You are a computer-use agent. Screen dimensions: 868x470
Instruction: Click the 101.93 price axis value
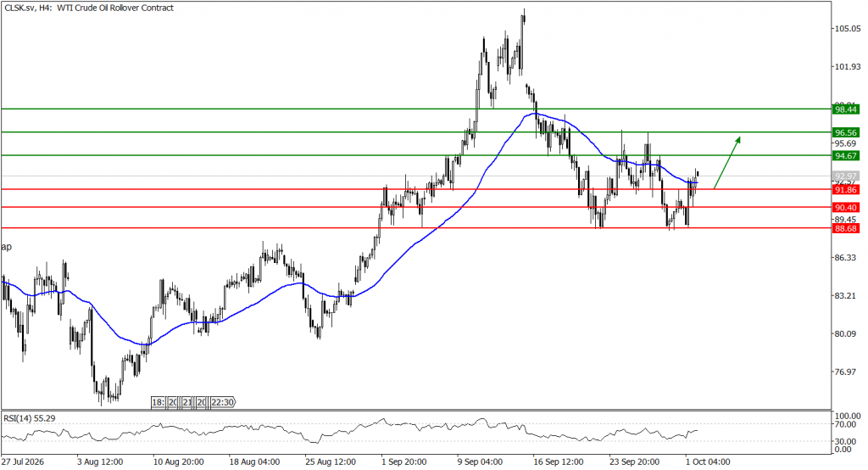point(847,67)
